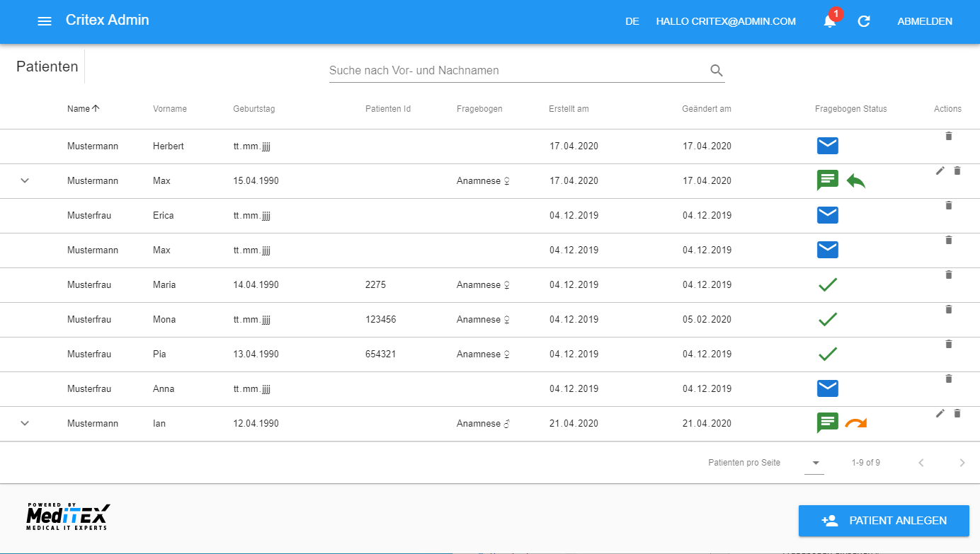The height and width of the screenshot is (554, 980).
Task: Go to next page of patients
Action: point(962,463)
